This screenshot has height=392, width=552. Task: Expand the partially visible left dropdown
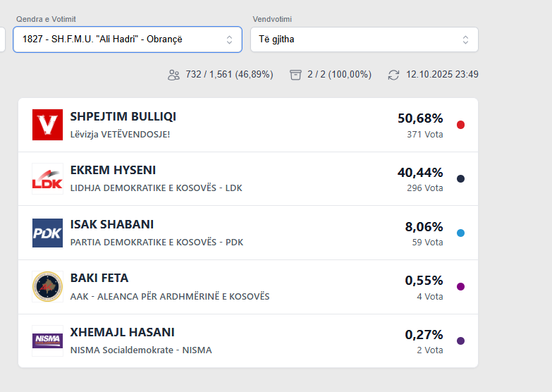pos(3,39)
